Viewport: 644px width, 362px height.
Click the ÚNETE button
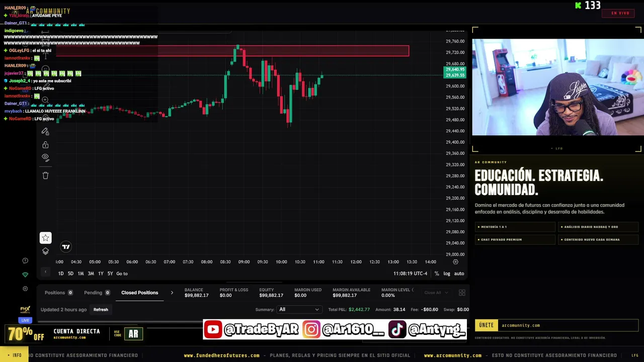(486, 325)
